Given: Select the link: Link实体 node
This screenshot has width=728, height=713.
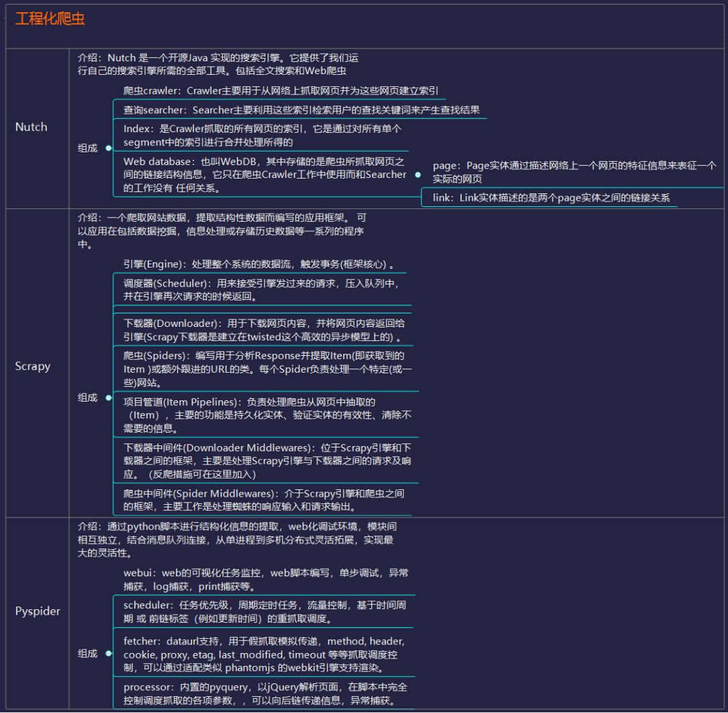Looking at the screenshot, I should pyautogui.click(x=551, y=197).
